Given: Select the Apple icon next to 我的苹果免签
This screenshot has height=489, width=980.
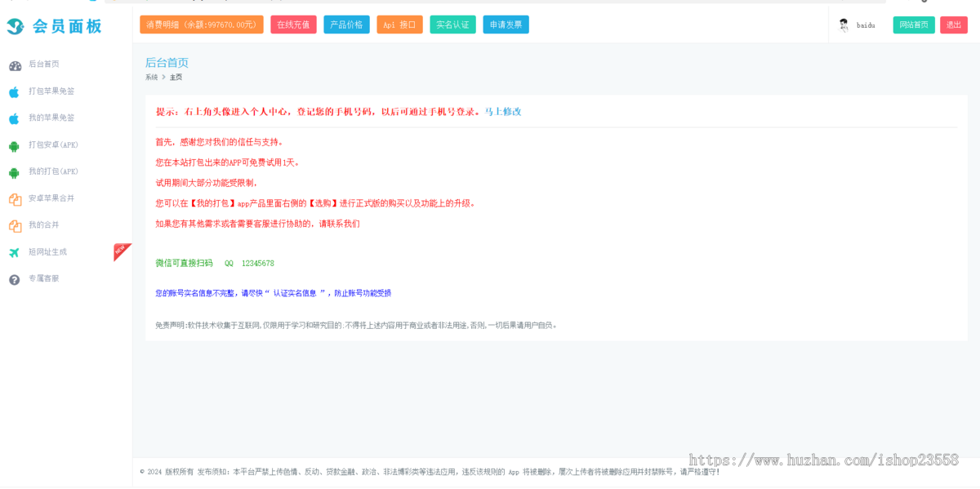Looking at the screenshot, I should point(14,119).
